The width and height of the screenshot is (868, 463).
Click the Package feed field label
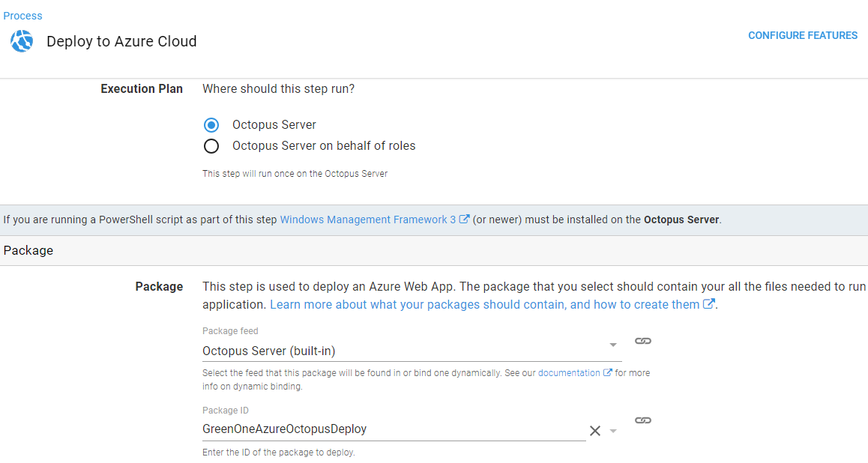pos(230,331)
